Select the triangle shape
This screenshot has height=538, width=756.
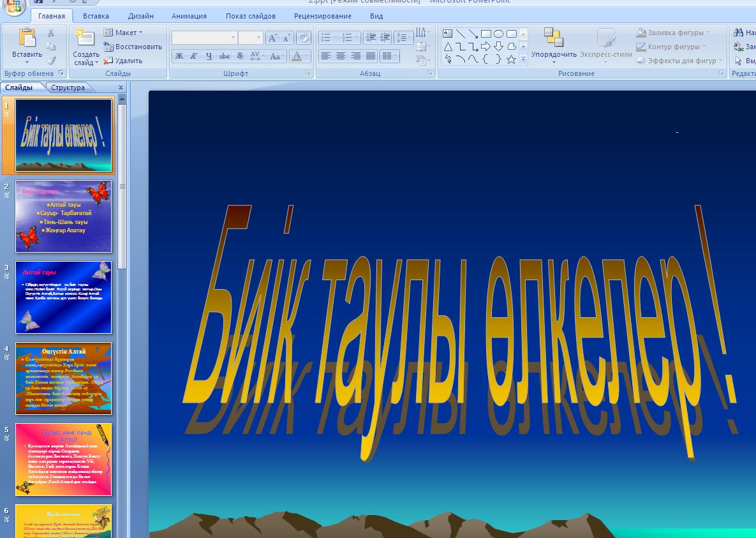(447, 47)
